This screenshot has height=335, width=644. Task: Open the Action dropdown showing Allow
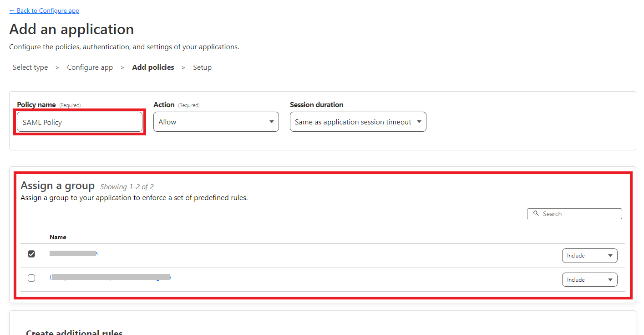pos(216,122)
